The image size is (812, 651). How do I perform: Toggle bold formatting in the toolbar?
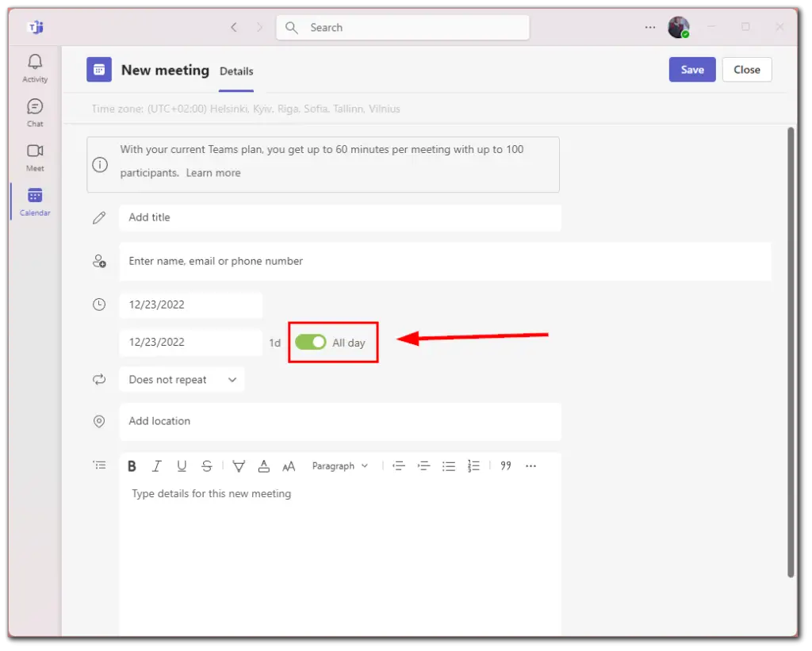(132, 465)
